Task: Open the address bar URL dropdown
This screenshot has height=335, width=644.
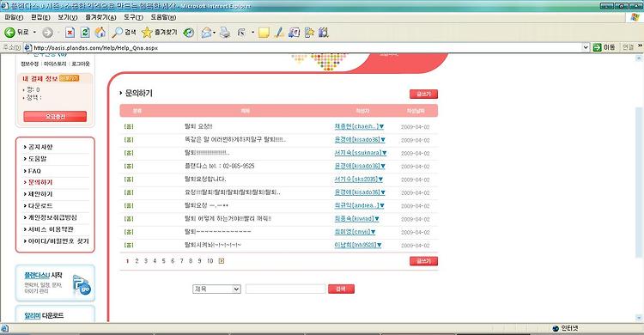Action: coord(586,48)
